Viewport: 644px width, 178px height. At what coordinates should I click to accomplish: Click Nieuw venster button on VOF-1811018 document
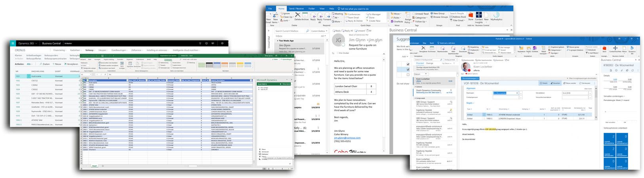[x=570, y=83]
